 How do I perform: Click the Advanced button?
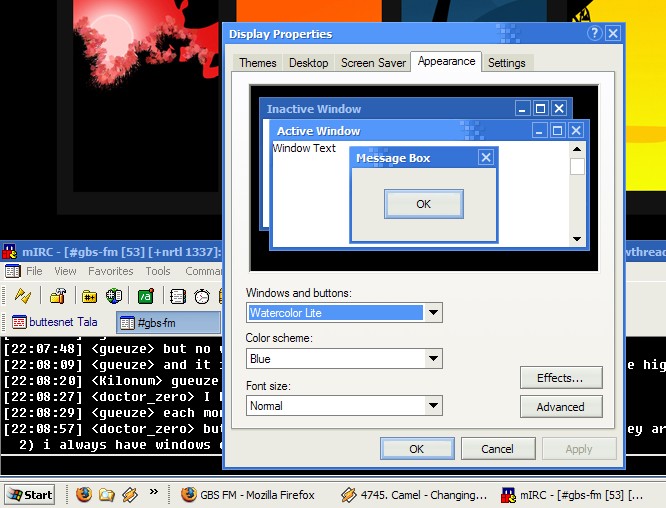[x=561, y=407]
